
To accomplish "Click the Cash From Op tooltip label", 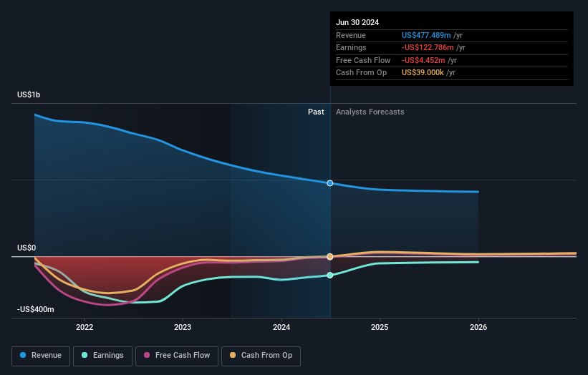I will (x=361, y=73).
